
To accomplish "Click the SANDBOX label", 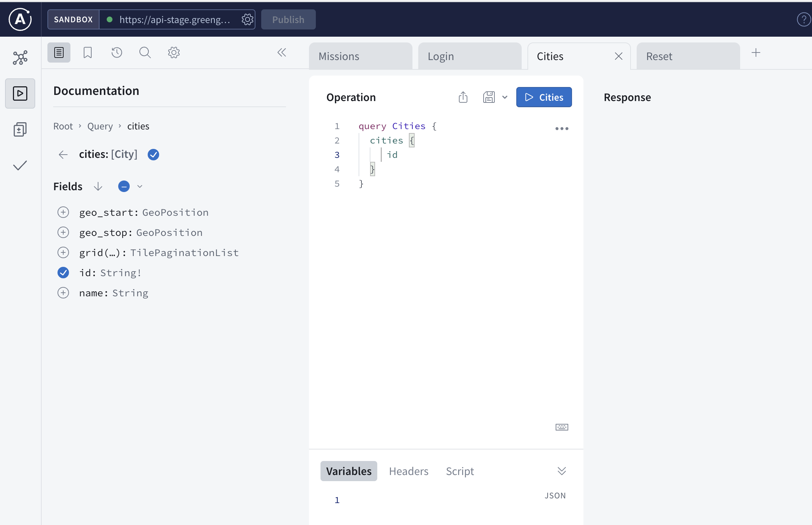I will tap(73, 19).
